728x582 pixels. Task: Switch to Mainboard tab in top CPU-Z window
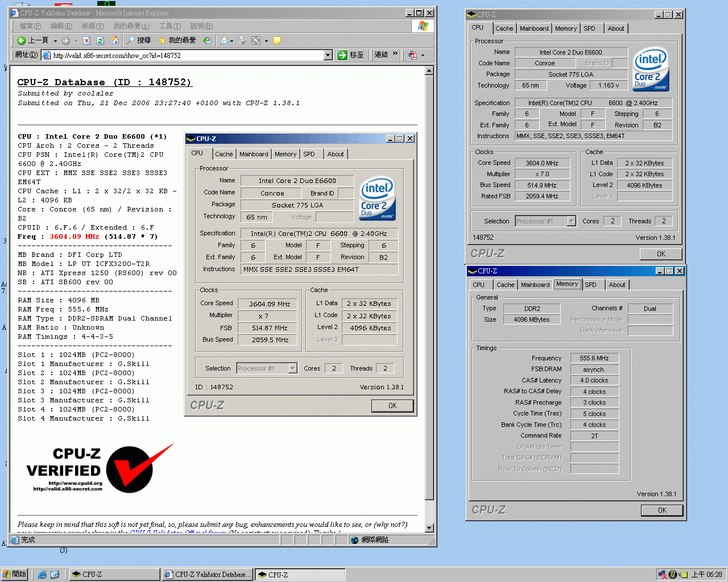tap(534, 28)
